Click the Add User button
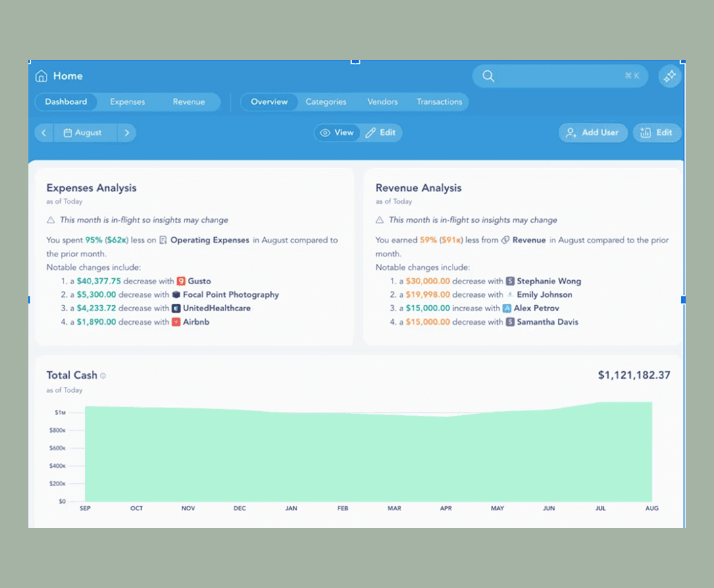The height and width of the screenshot is (588, 714). click(592, 132)
